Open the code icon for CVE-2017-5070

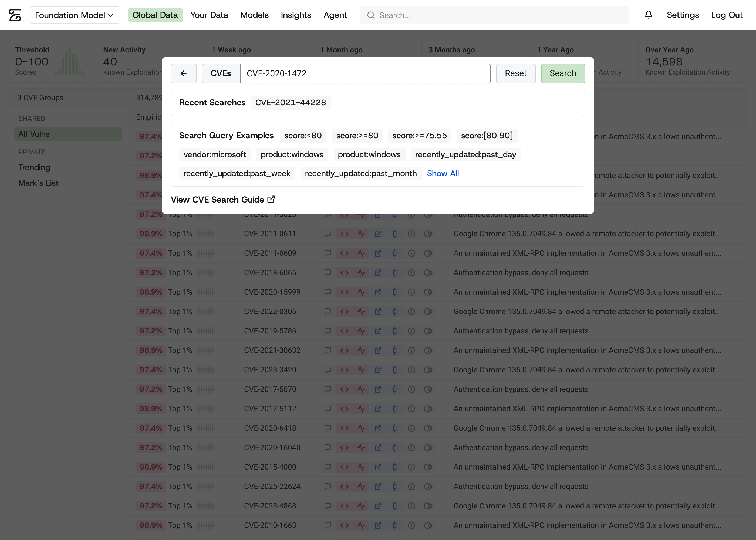(345, 389)
